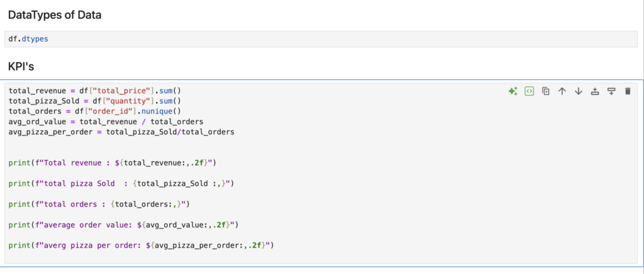The width and height of the screenshot is (644, 274).
Task: Select the "DataTypes of Data" heading
Action: pyautogui.click(x=55, y=14)
